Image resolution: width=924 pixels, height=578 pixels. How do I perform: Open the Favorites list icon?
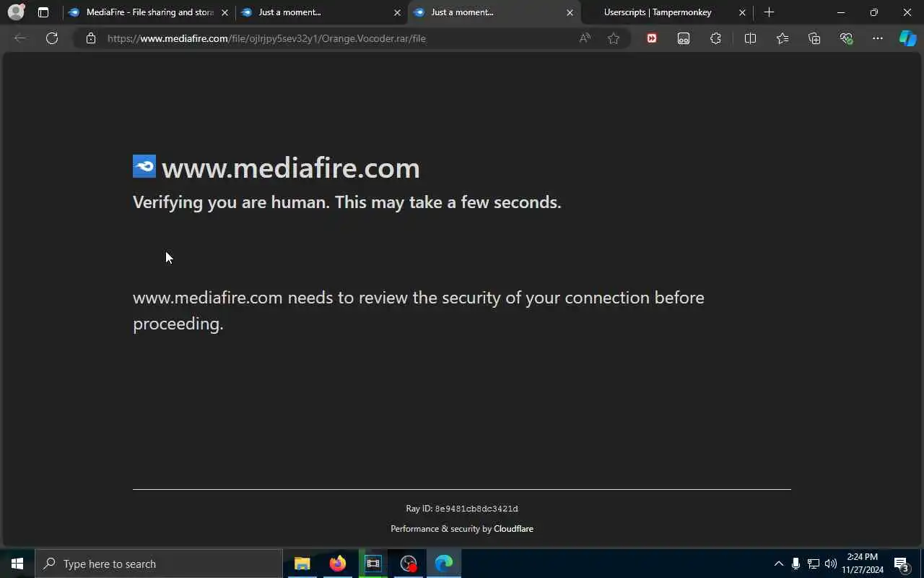click(x=783, y=38)
